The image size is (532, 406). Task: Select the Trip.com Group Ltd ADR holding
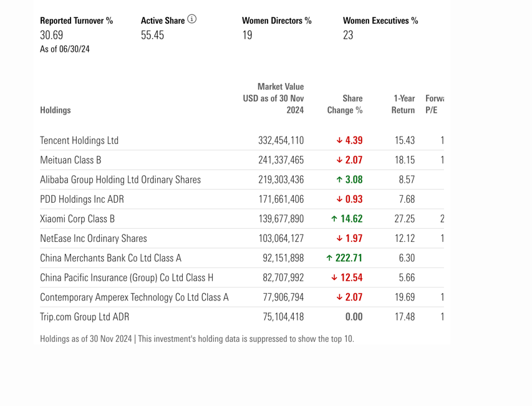(x=84, y=317)
